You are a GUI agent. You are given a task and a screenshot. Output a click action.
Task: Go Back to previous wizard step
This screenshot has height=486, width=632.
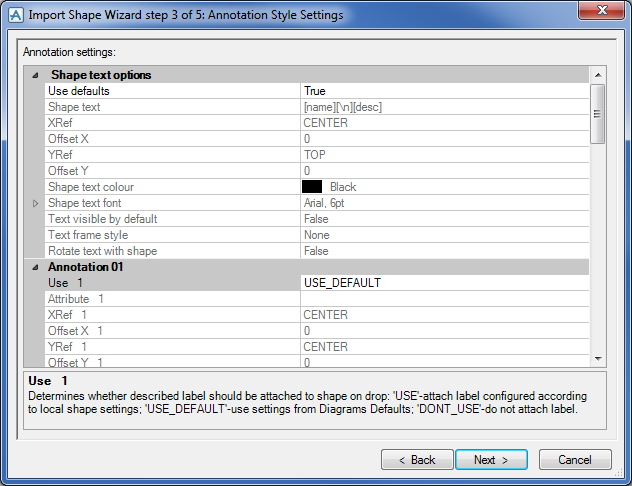(417, 460)
